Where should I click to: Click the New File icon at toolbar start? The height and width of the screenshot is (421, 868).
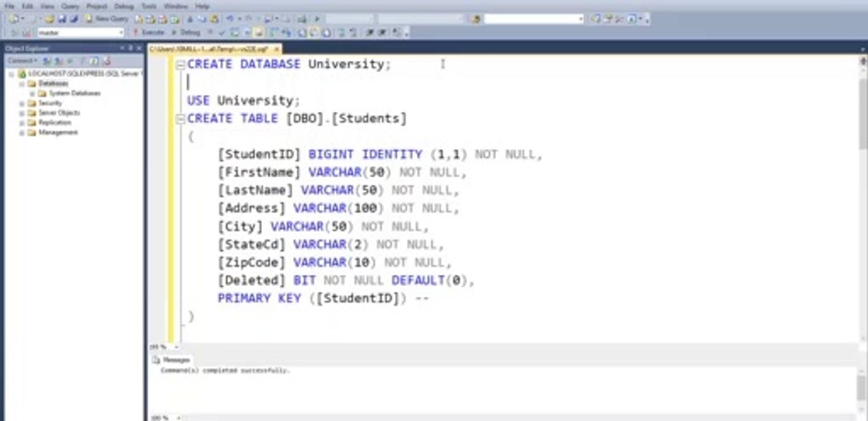coord(13,19)
